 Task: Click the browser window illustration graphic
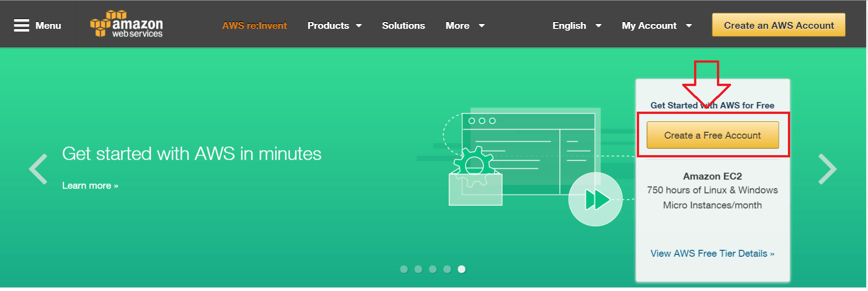[529, 154]
